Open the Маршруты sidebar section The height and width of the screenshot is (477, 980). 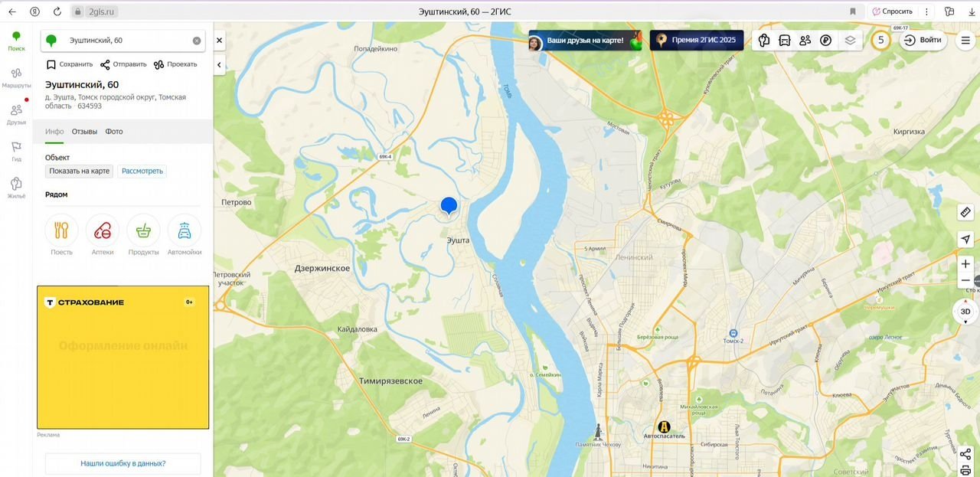point(16,77)
